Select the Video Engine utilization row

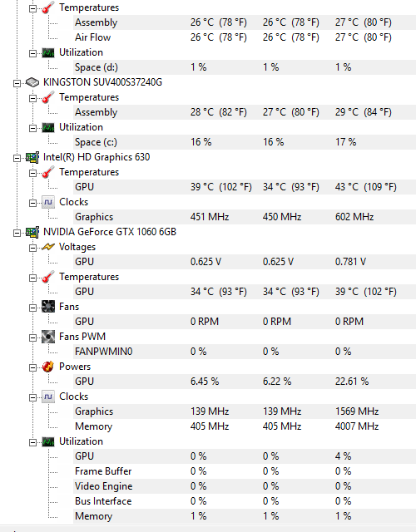point(245,486)
